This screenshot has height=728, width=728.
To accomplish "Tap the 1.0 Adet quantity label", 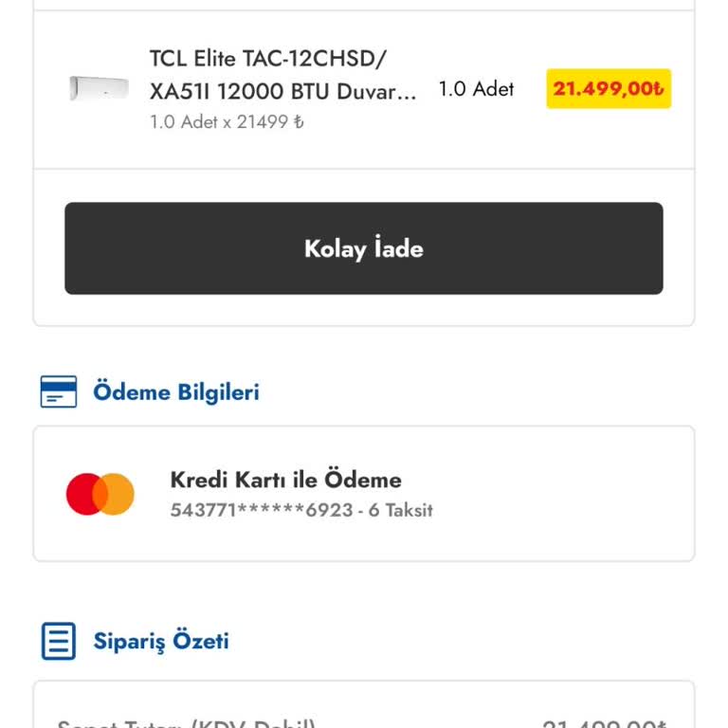I will click(477, 89).
